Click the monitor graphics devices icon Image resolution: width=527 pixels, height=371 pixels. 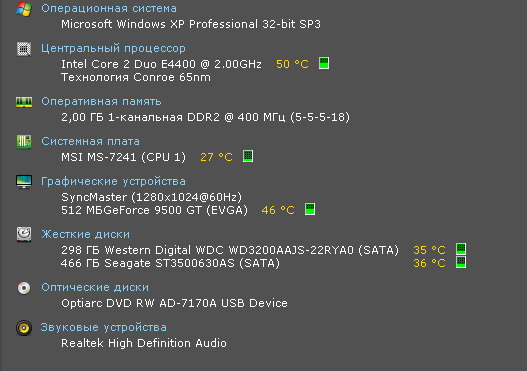point(24,182)
